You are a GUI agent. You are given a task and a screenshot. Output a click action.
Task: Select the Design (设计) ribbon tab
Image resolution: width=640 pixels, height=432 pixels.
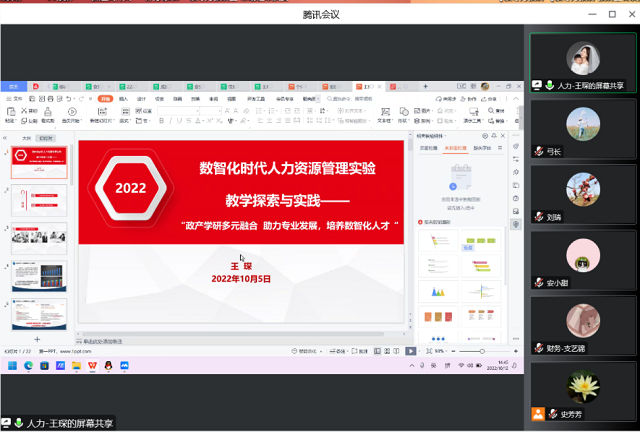141,99
